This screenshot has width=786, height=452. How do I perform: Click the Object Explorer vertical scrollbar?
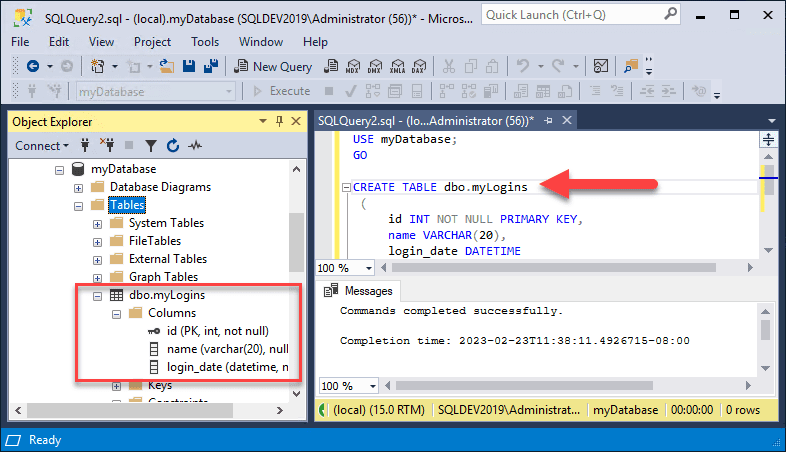tap(296, 243)
